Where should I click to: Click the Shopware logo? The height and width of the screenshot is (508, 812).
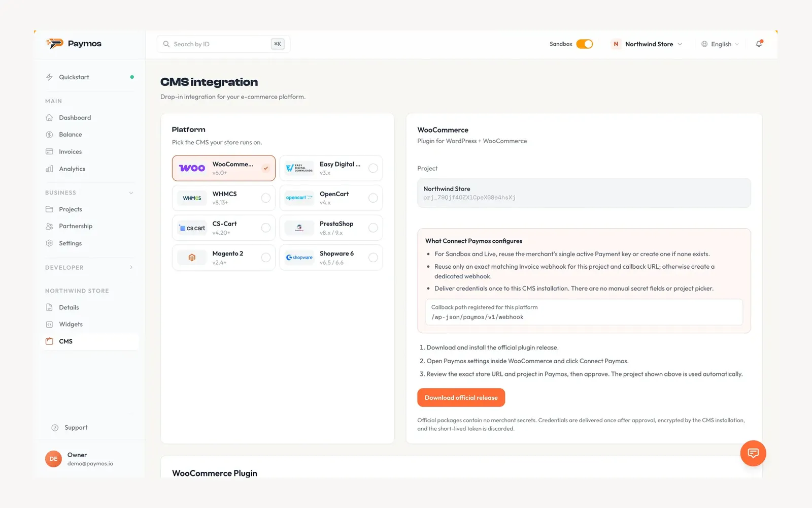(299, 258)
